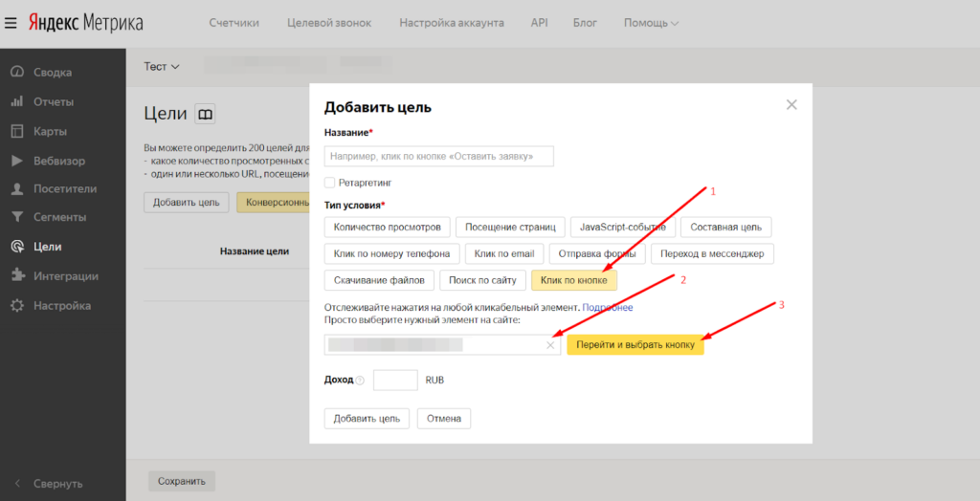Click the book icon next to Цели
This screenshot has height=501, width=980.
[205, 114]
